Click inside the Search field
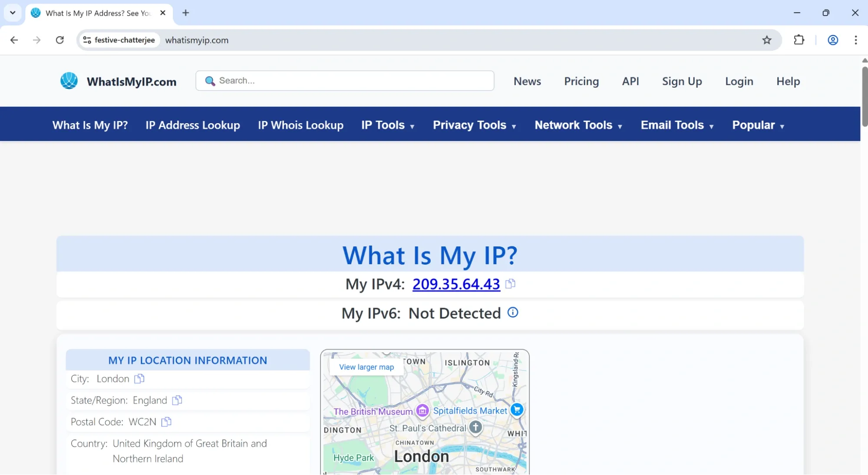 (x=343, y=81)
